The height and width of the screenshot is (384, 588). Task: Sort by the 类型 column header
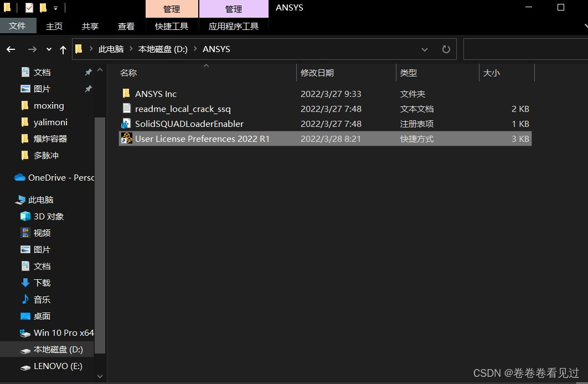tap(409, 73)
